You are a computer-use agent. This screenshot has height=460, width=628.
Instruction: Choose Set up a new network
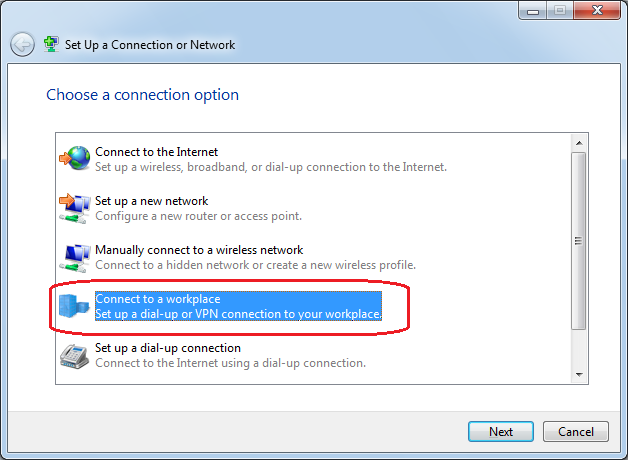click(151, 201)
